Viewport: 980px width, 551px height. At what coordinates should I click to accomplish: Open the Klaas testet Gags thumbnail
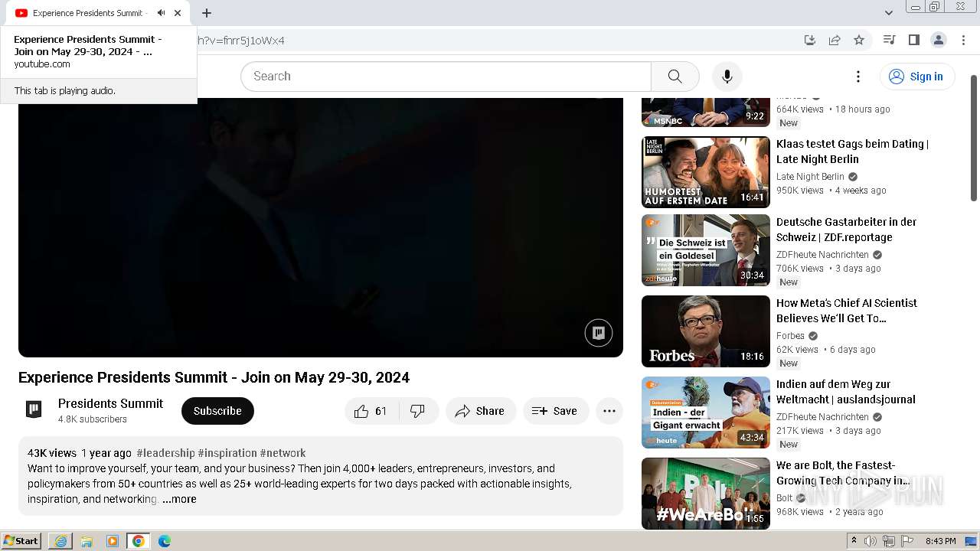tap(706, 172)
